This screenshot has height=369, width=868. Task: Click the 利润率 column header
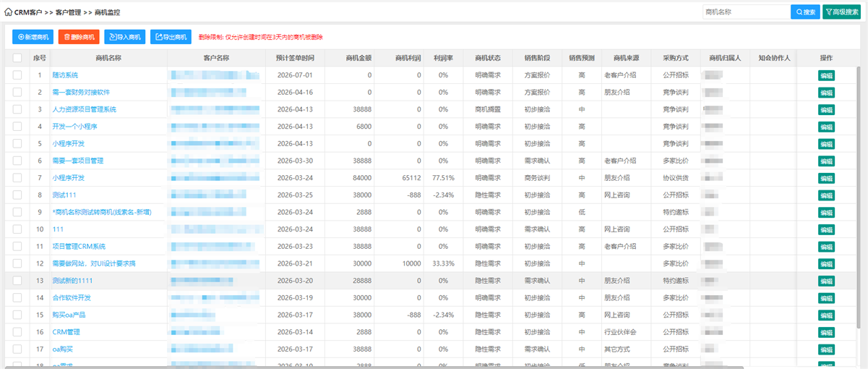pyautogui.click(x=443, y=58)
